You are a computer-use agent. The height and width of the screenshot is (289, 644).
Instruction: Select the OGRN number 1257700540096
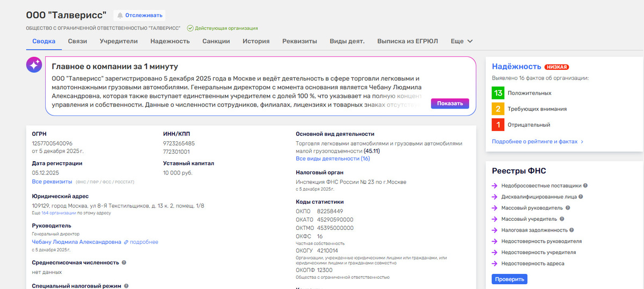[x=52, y=143]
